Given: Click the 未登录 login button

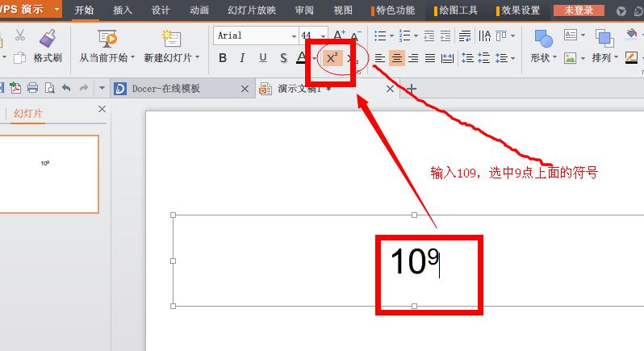Looking at the screenshot, I should [579, 10].
